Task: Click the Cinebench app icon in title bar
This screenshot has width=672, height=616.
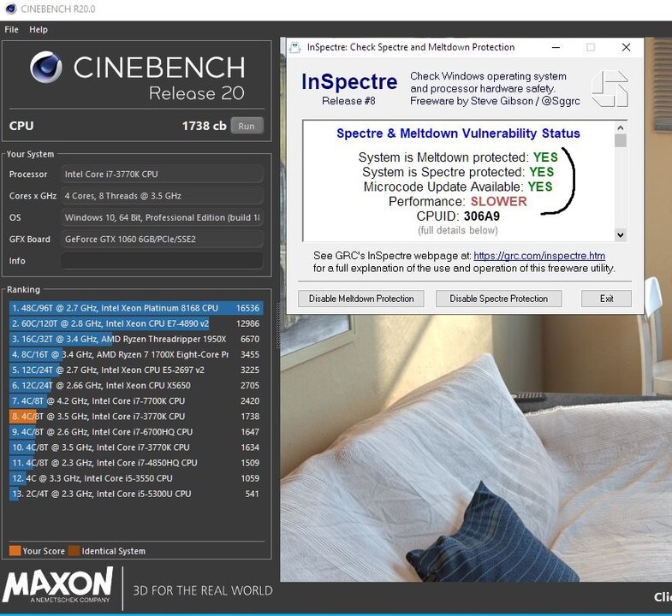Action: pyautogui.click(x=11, y=9)
